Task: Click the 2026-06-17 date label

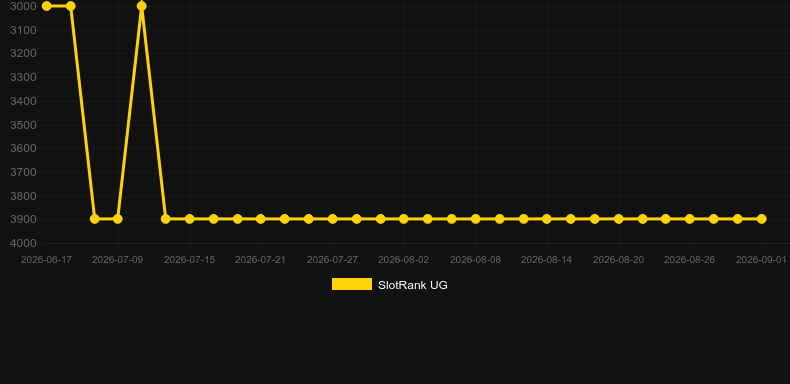Action: click(46, 260)
